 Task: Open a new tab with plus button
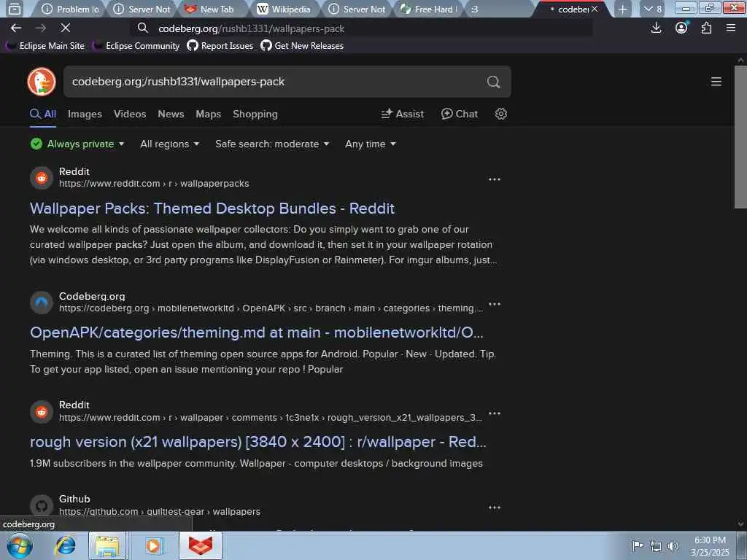[x=623, y=9]
